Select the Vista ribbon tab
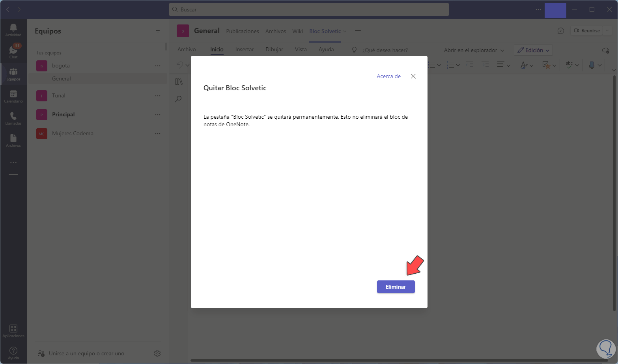Screen dimensions: 618x364 (301, 49)
